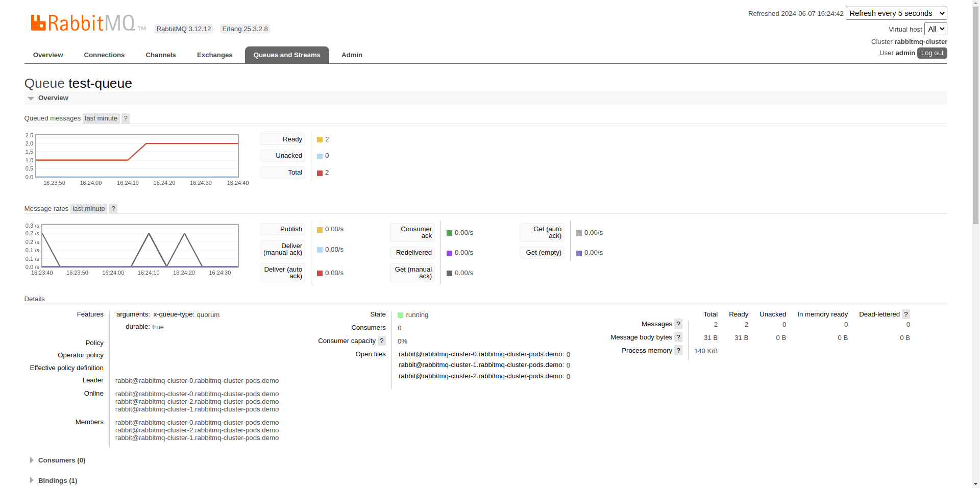This screenshot has width=980, height=488.
Task: Open the Consumer capacity help icon
Action: pos(382,341)
